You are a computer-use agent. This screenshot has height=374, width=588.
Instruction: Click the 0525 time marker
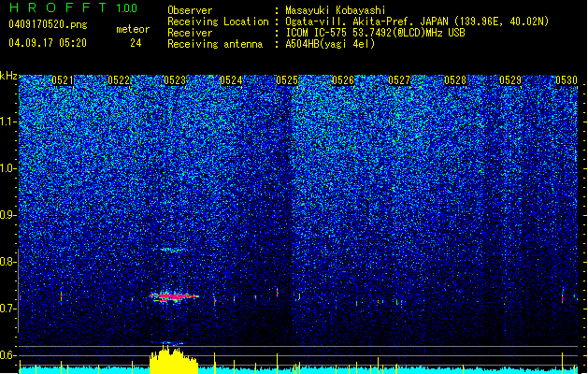coord(287,80)
